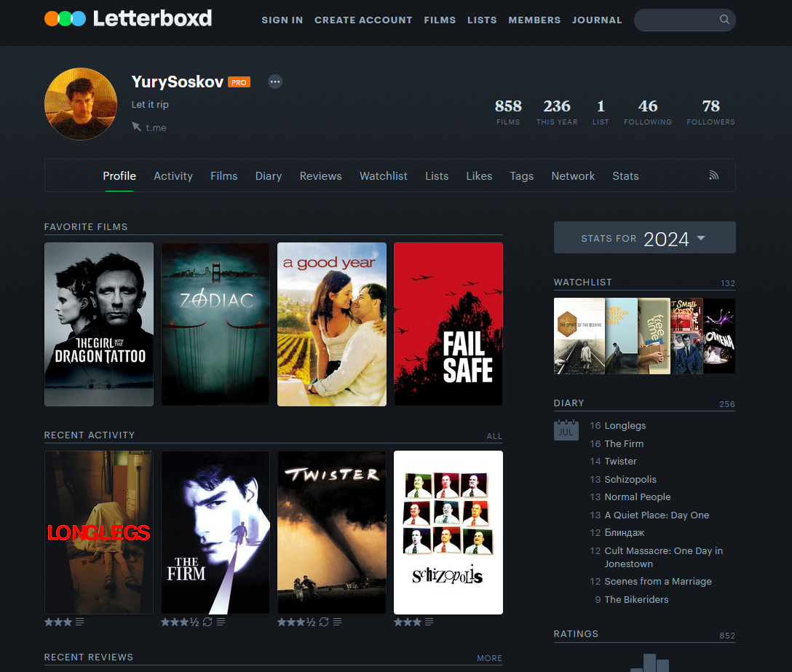792x672 pixels.
Task: Expand the Stats for 2024 dropdown
Action: 644,237
